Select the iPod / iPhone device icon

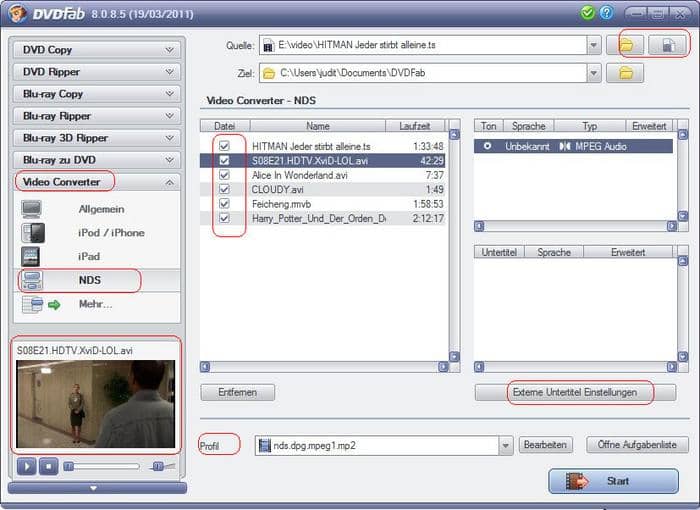(33, 233)
